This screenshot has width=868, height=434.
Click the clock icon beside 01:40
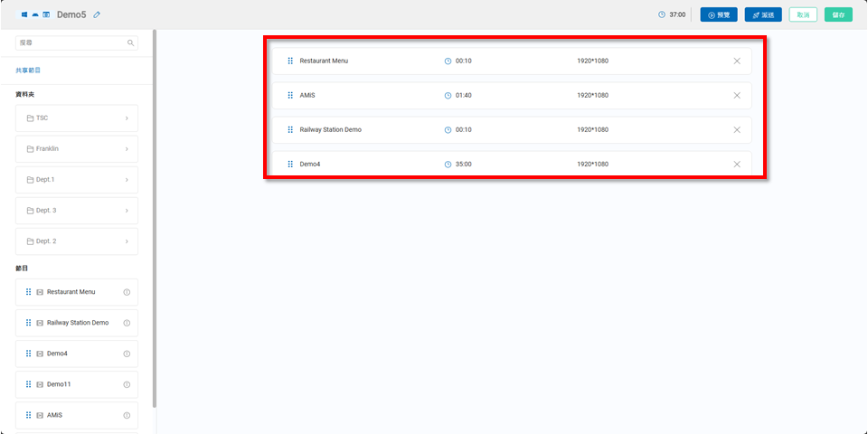(448, 95)
